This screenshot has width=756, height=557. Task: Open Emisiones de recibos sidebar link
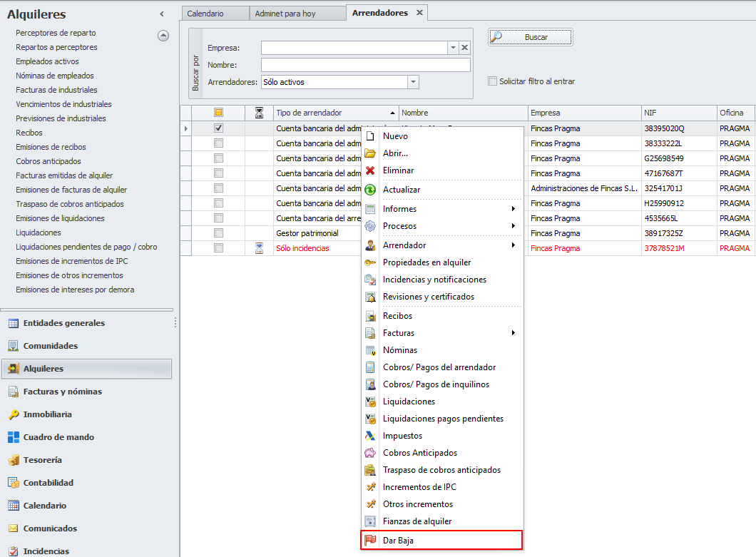(x=51, y=147)
